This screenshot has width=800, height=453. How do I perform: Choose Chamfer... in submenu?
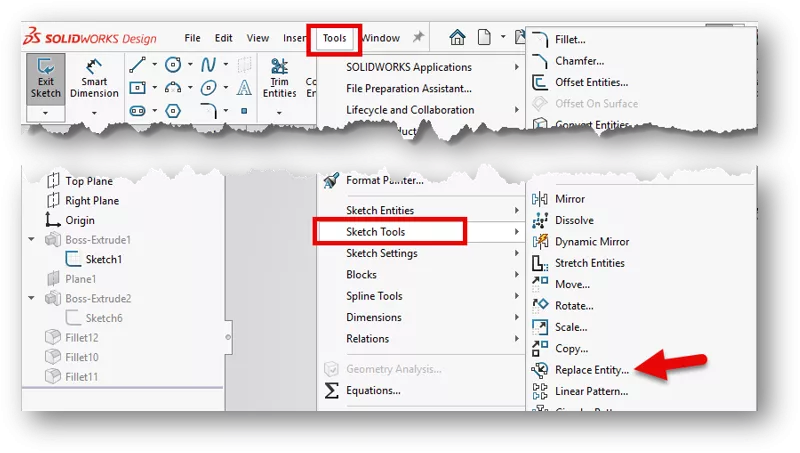580,61
